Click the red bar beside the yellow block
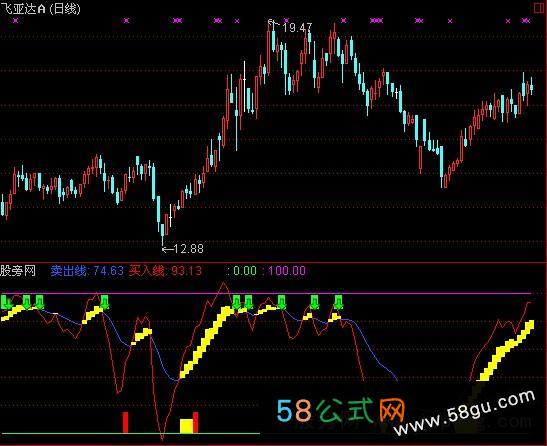547x446 pixels. 196,422
